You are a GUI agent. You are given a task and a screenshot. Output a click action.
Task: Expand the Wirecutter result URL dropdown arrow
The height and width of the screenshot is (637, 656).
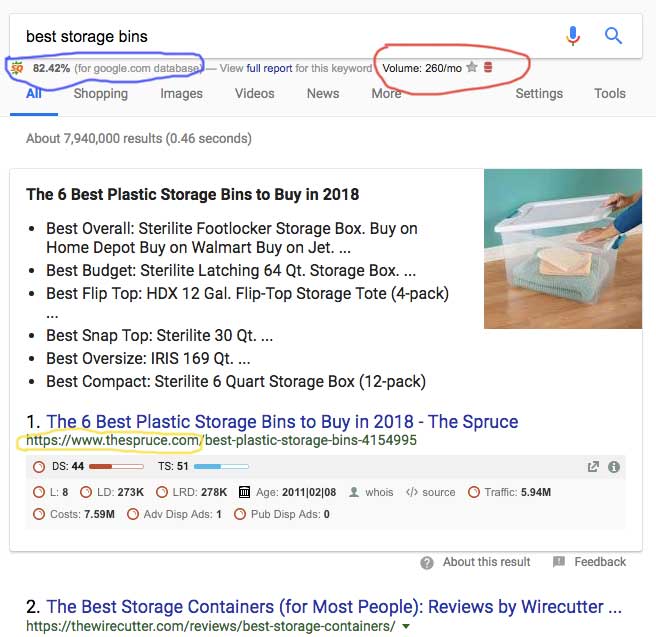[x=405, y=627]
